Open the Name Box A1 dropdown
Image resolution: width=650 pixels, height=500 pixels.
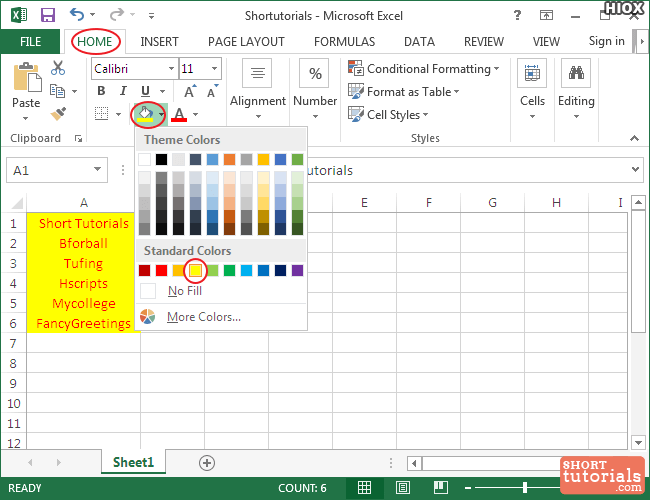pyautogui.click(x=97, y=170)
